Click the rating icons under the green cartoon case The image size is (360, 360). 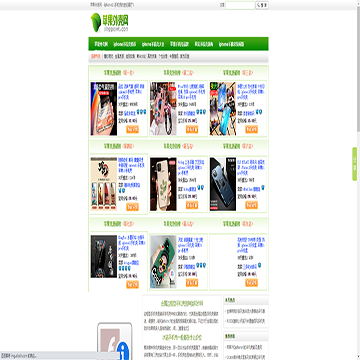(x=202, y=265)
